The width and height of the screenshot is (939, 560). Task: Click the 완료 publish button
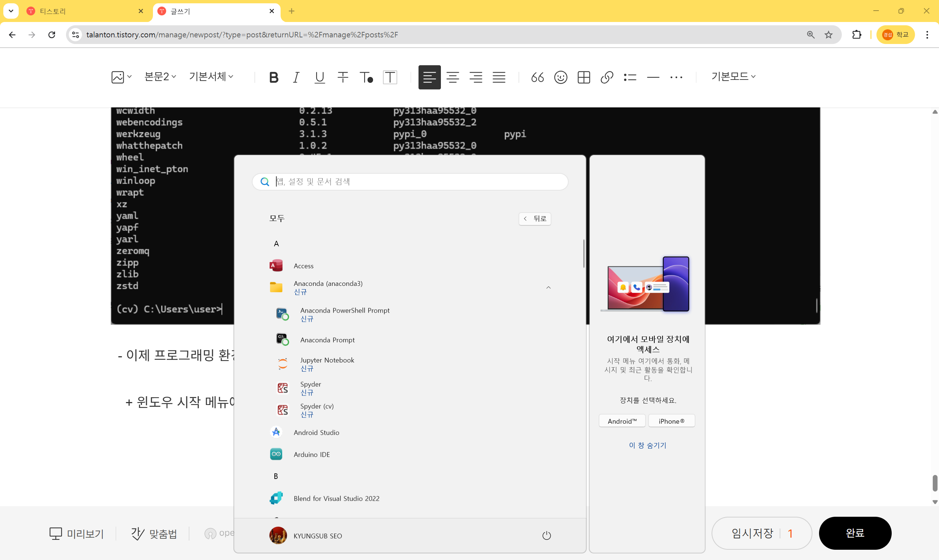855,533
